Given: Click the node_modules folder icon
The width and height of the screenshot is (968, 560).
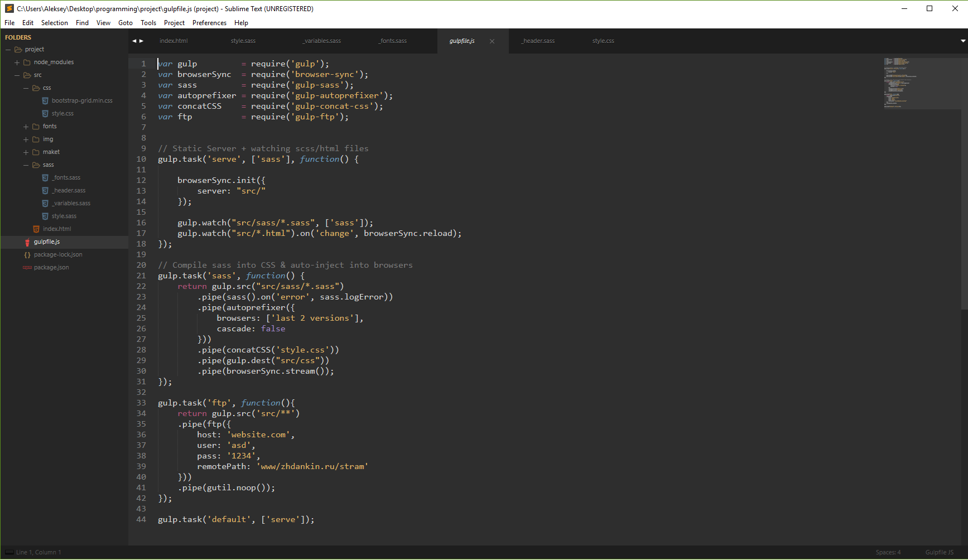Looking at the screenshot, I should pos(27,62).
